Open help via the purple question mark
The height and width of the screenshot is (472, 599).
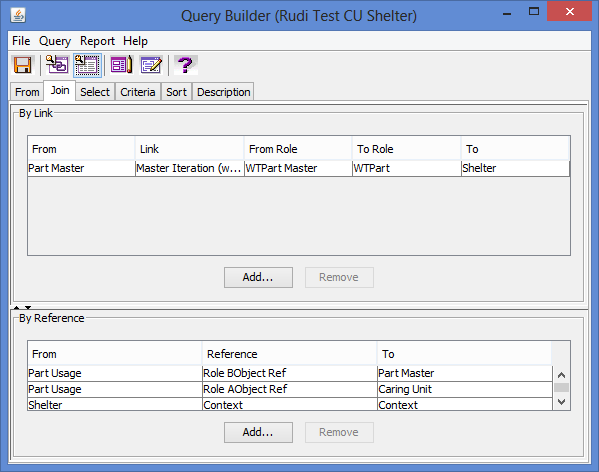pos(186,65)
